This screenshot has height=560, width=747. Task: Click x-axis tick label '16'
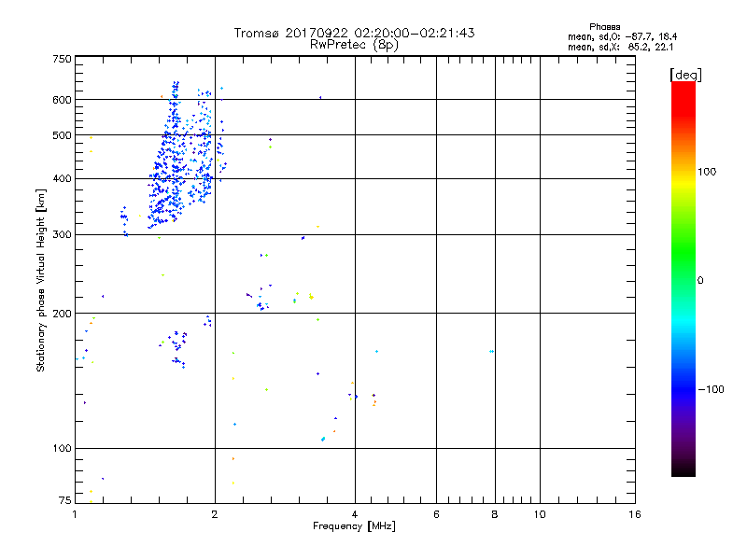point(635,514)
